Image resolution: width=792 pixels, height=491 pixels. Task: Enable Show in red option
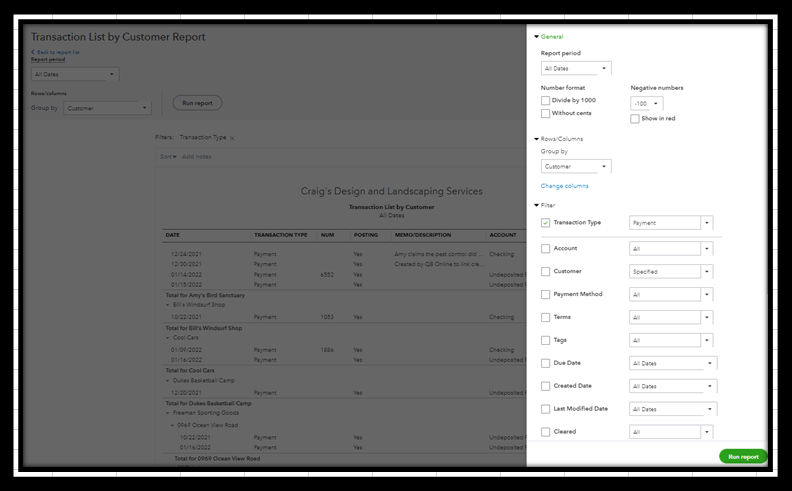[x=635, y=119]
